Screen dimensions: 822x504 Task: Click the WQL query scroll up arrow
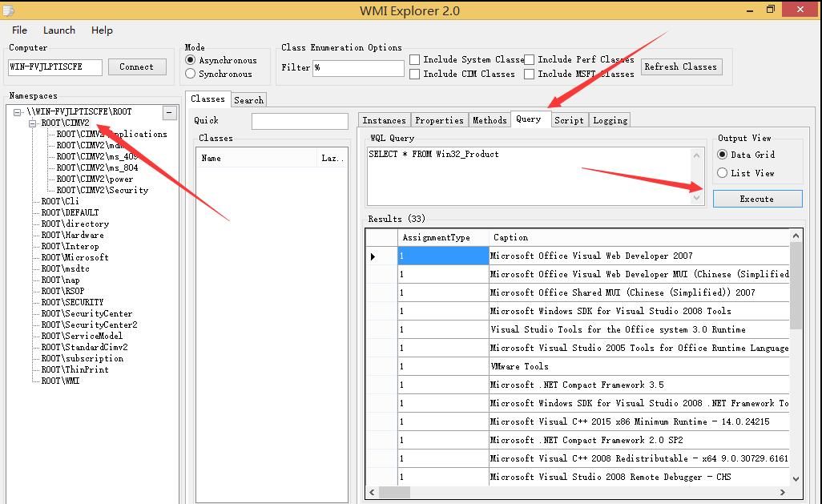697,155
